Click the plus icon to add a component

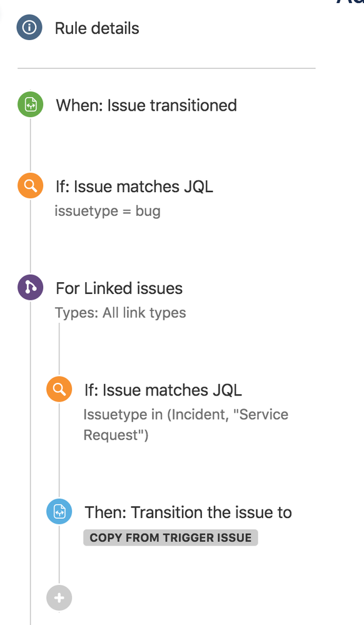pyautogui.click(x=59, y=597)
